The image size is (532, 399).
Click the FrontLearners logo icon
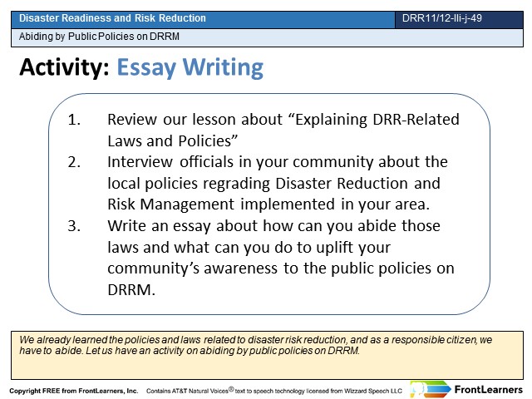(x=431, y=389)
